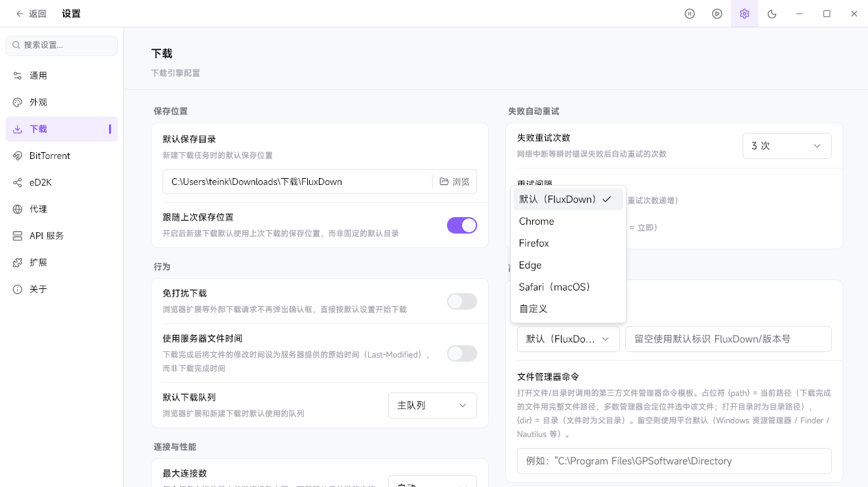Click the 文件管理器命令 input field
Image resolution: width=868 pixels, height=487 pixels.
click(674, 461)
